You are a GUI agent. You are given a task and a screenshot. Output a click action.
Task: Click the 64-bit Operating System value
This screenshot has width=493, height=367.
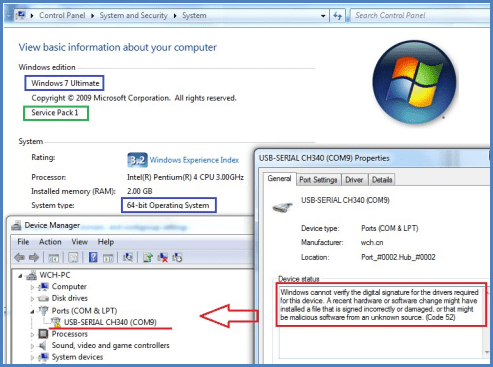(x=168, y=205)
